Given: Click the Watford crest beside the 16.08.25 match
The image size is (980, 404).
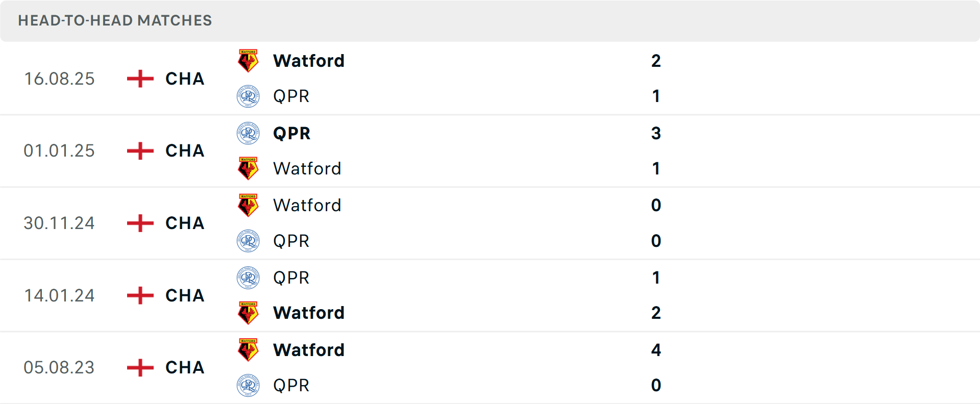Looking at the screenshot, I should coord(248,60).
